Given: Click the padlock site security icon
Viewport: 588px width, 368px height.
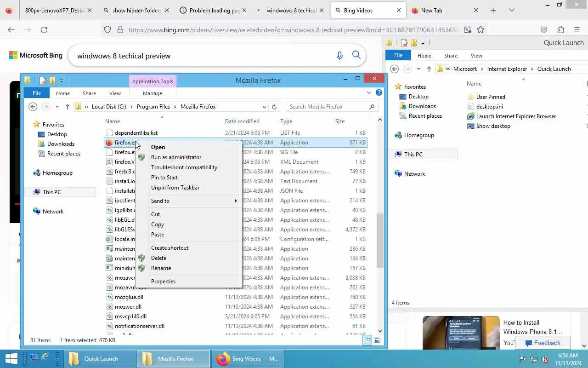Looking at the screenshot, I should click(120, 29).
